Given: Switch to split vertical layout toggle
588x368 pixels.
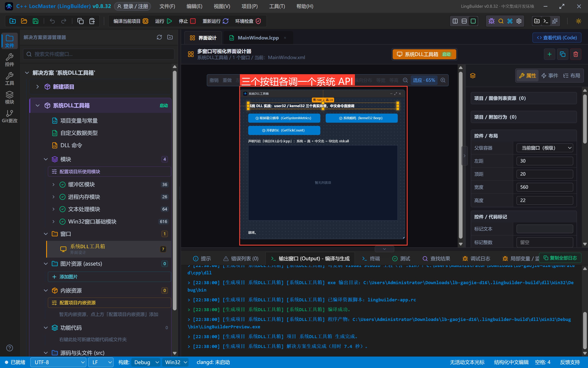Looking at the screenshot, I should 455,21.
